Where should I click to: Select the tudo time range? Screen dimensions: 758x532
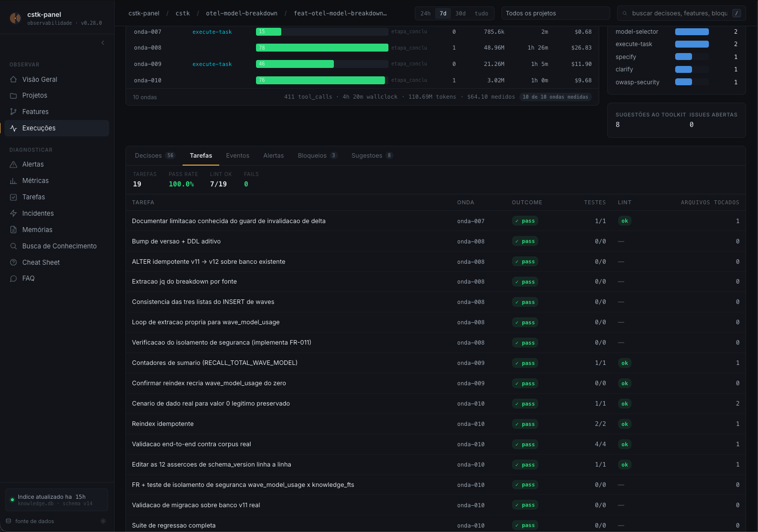coord(481,13)
